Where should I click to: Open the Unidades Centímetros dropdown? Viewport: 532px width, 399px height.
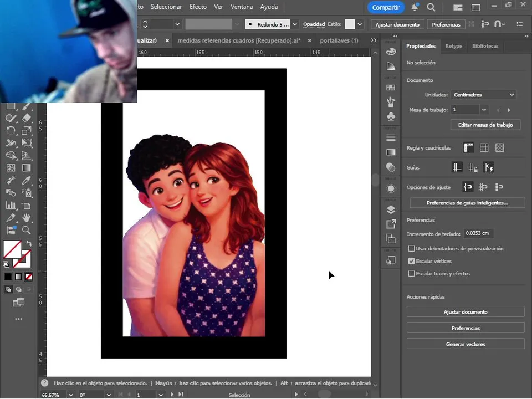click(483, 95)
